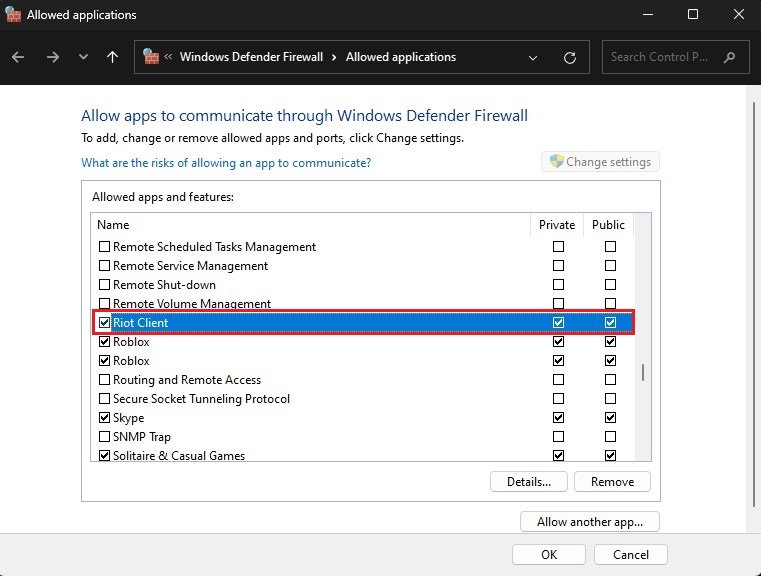Open the recent locations dropdown arrow
The height and width of the screenshot is (576, 761).
[x=83, y=57]
